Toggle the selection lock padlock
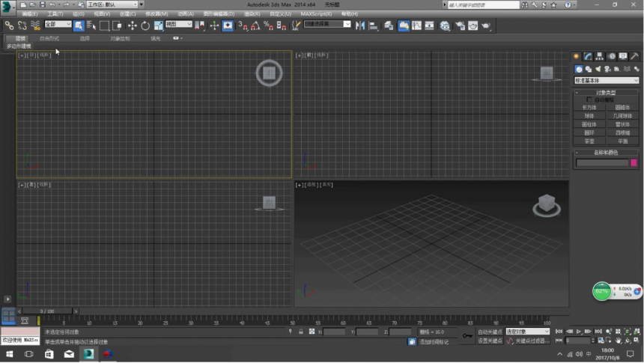The image size is (644, 363). [x=300, y=332]
